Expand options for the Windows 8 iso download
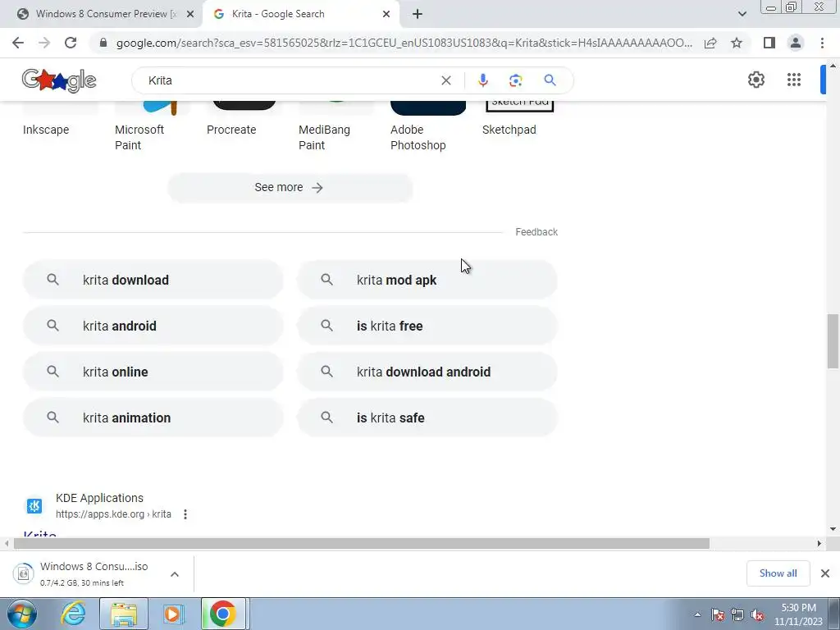Screen dimensions: 840x630 (x=175, y=574)
